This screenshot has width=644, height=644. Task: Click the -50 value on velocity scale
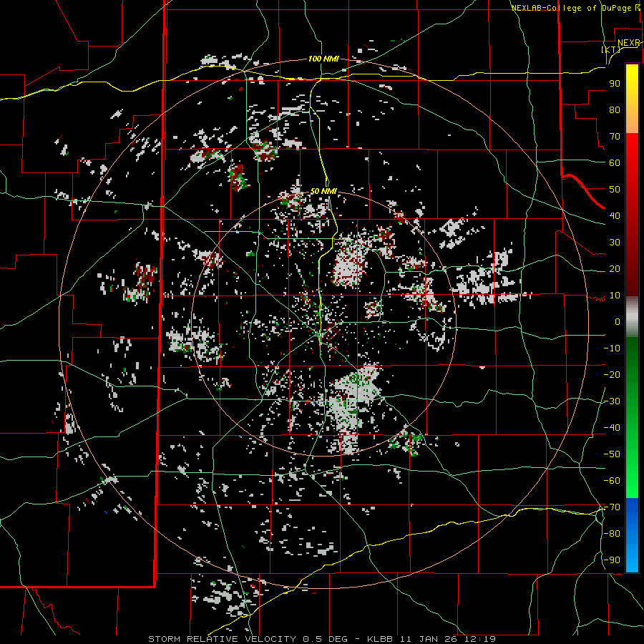click(612, 454)
